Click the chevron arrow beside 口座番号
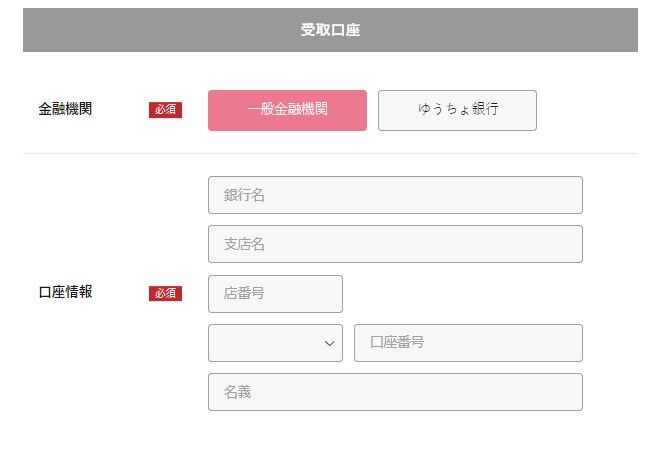The height and width of the screenshot is (454, 667). pyautogui.click(x=330, y=343)
